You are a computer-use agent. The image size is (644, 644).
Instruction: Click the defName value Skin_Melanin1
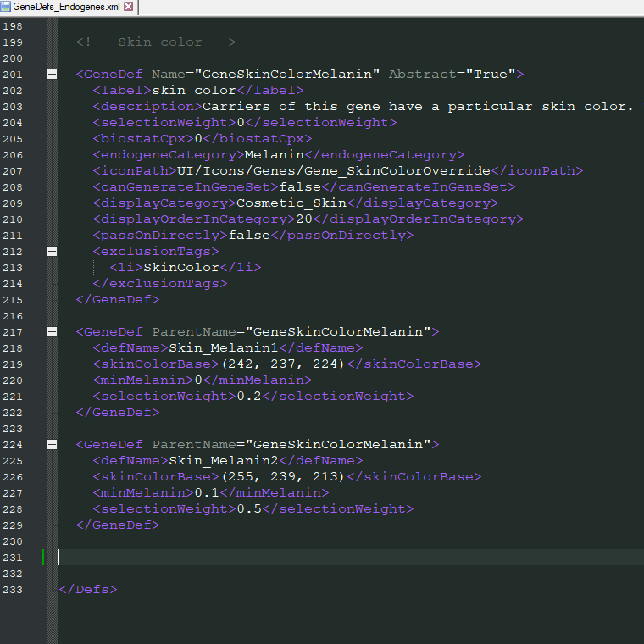pos(224,348)
